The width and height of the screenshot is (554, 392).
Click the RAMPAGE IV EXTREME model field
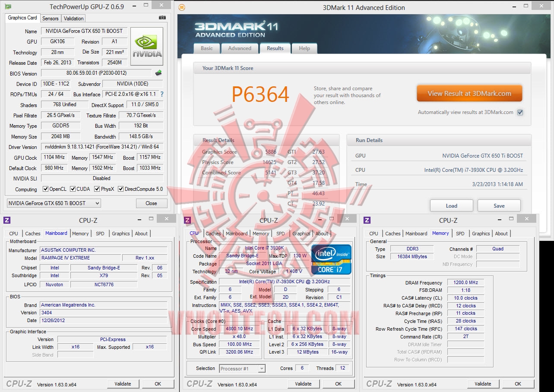coord(80,258)
